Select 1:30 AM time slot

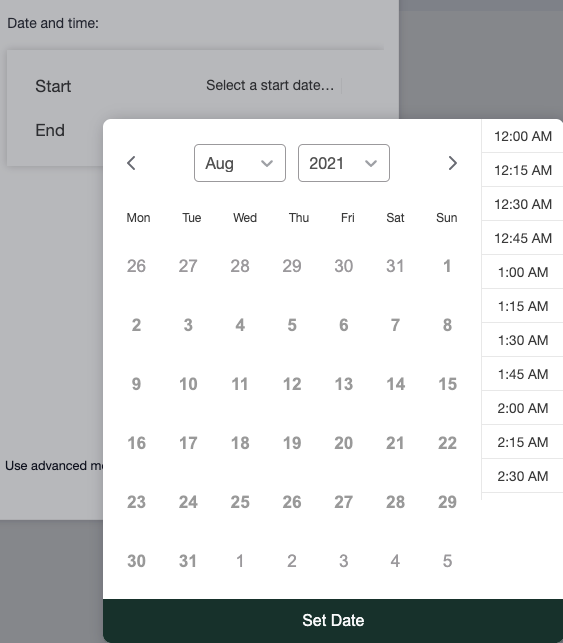(x=522, y=340)
